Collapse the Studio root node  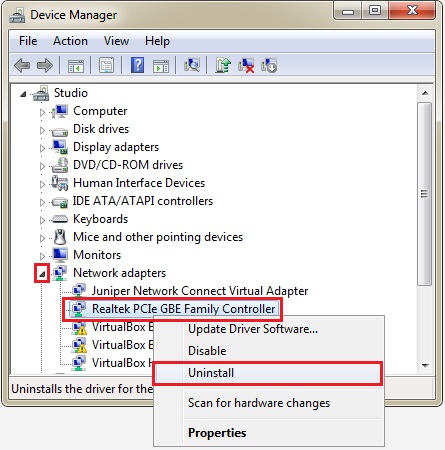coord(23,94)
